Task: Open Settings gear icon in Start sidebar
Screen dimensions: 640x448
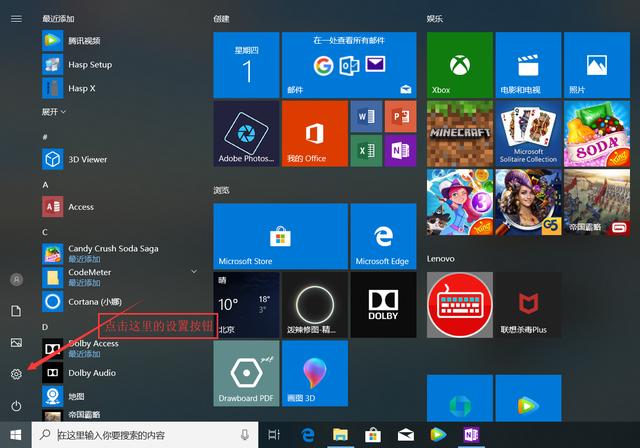Action: 16,374
